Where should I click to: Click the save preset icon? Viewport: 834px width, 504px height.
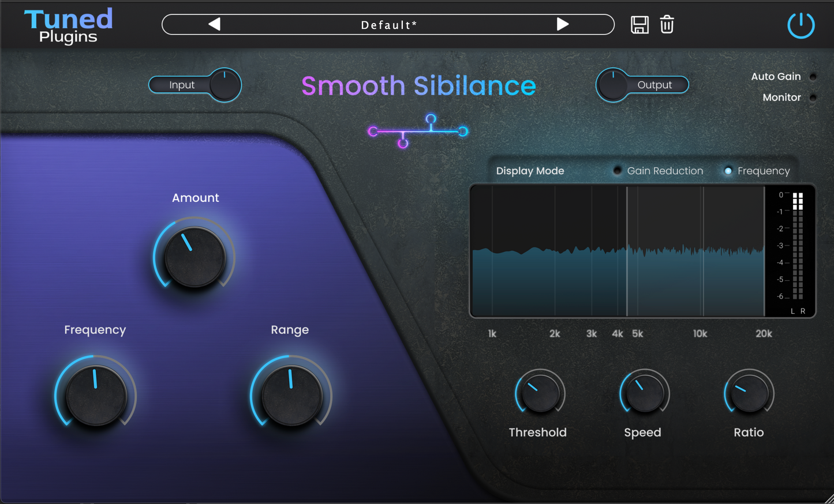[x=639, y=25]
